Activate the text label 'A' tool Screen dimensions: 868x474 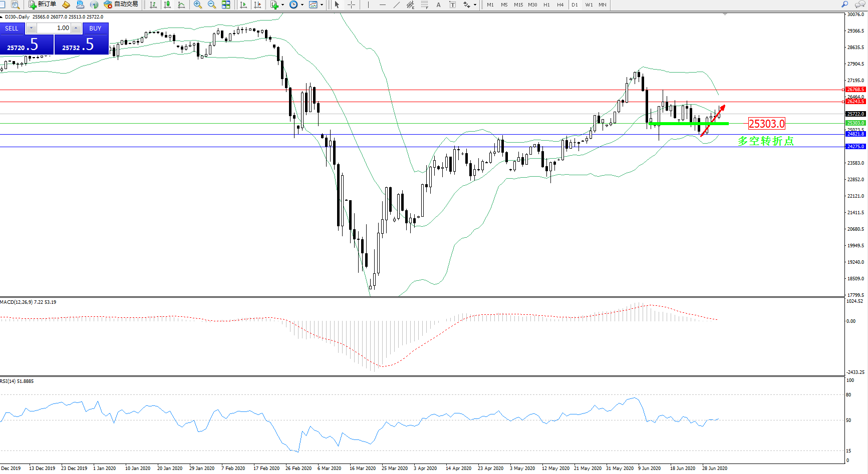pyautogui.click(x=439, y=5)
